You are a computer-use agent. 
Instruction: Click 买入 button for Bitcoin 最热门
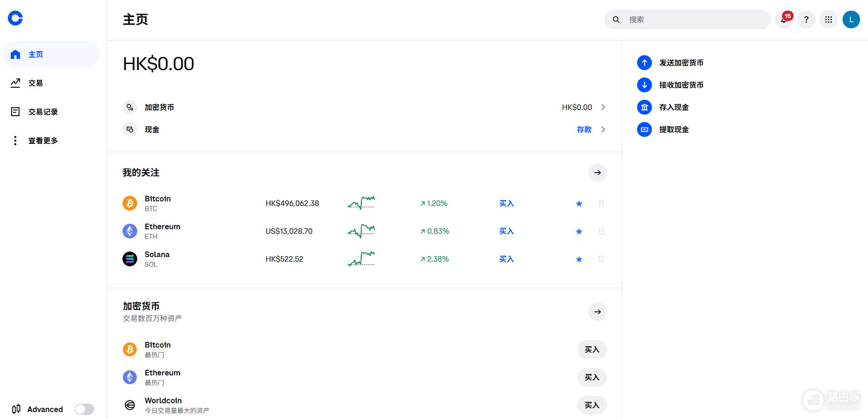pyautogui.click(x=592, y=349)
